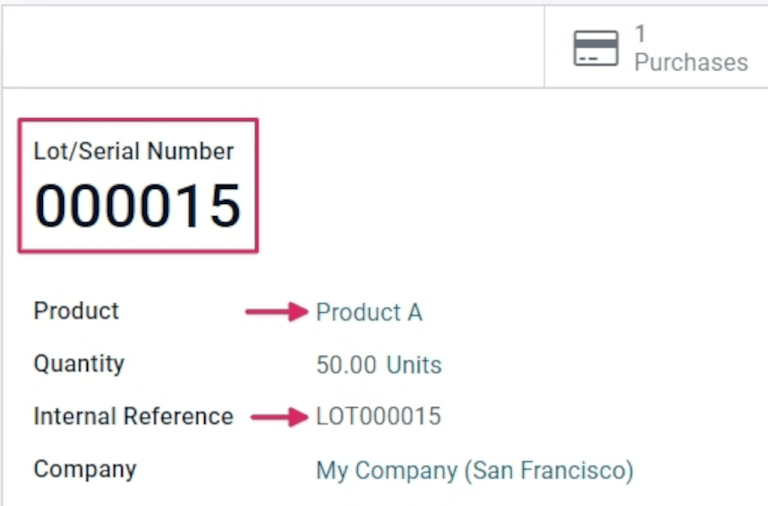
Task: Open the My Company (San Francisco) link
Action: tap(474, 470)
